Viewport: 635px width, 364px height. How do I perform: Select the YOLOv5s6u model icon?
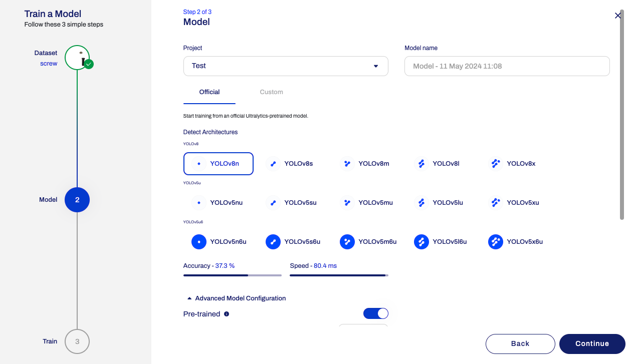[273, 242]
